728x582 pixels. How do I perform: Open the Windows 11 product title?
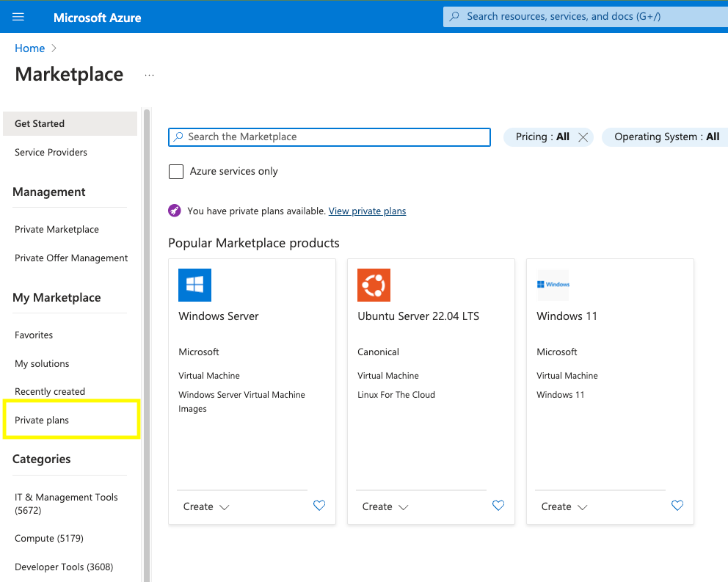tap(567, 316)
